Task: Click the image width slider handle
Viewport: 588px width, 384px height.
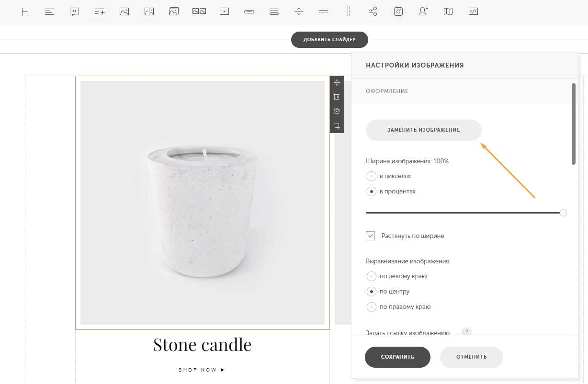Action: pyautogui.click(x=563, y=213)
